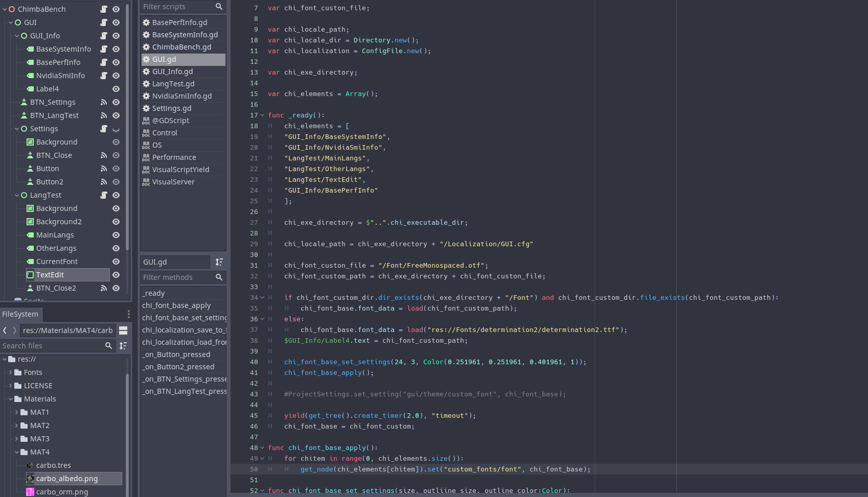Toggle split mode in FileSystem panel

123,330
